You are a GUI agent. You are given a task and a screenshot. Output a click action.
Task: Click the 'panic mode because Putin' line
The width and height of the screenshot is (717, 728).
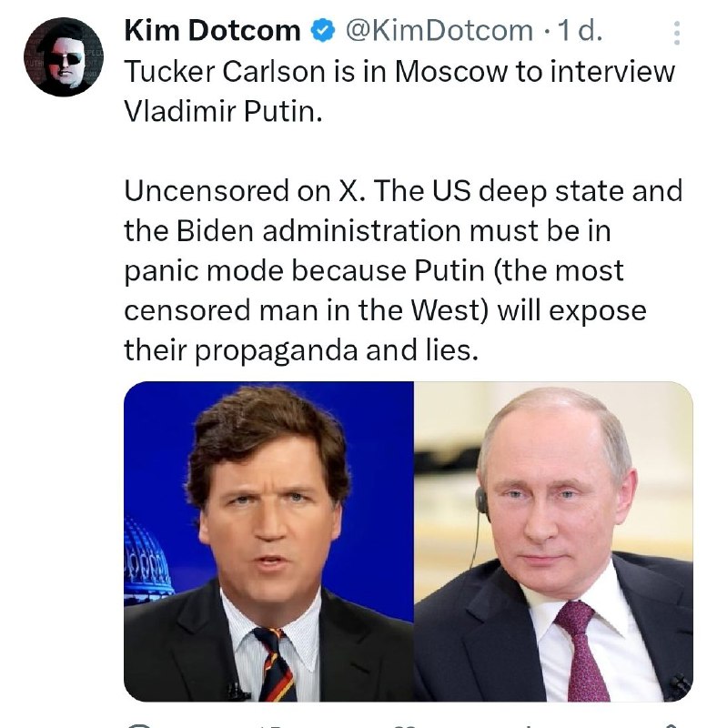(x=373, y=271)
